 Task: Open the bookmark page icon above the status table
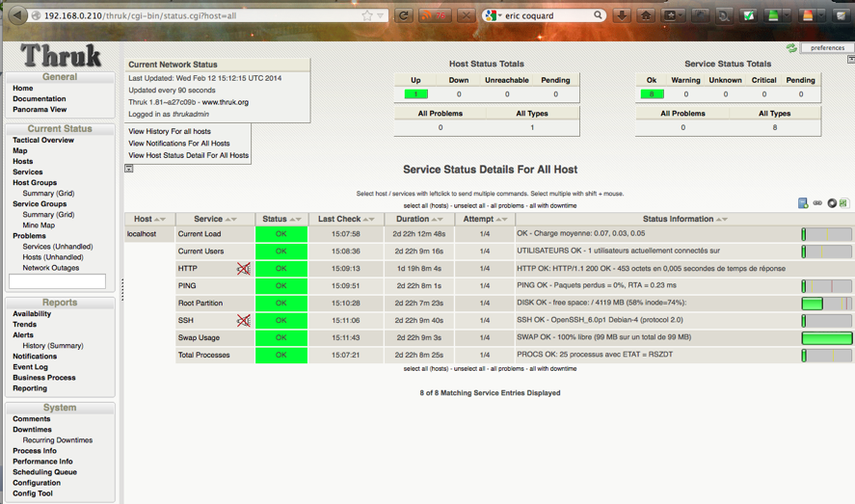803,203
